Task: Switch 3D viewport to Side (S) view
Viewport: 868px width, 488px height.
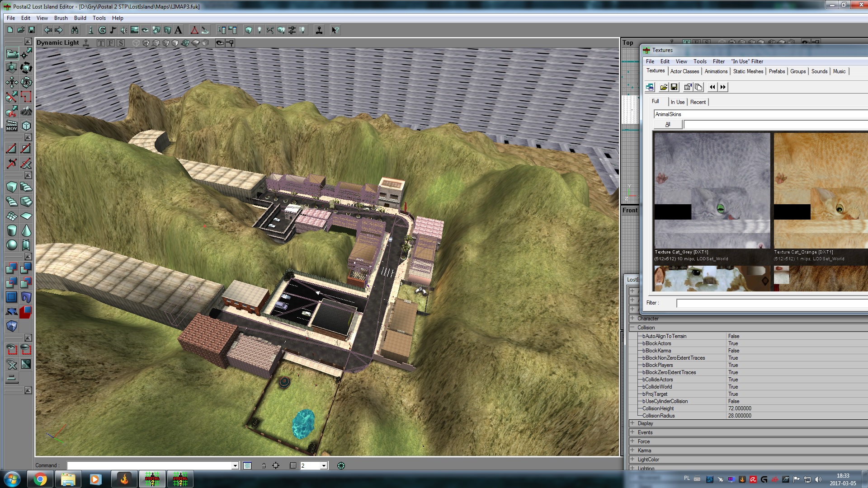Action: click(120, 43)
